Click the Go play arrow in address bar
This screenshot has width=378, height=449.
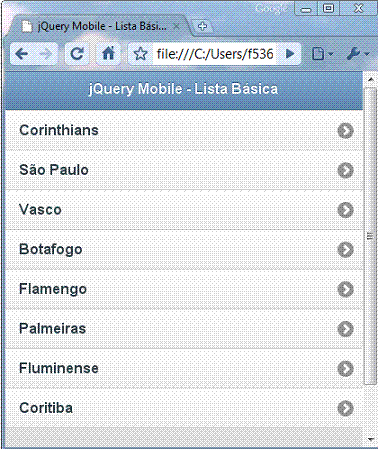click(290, 54)
